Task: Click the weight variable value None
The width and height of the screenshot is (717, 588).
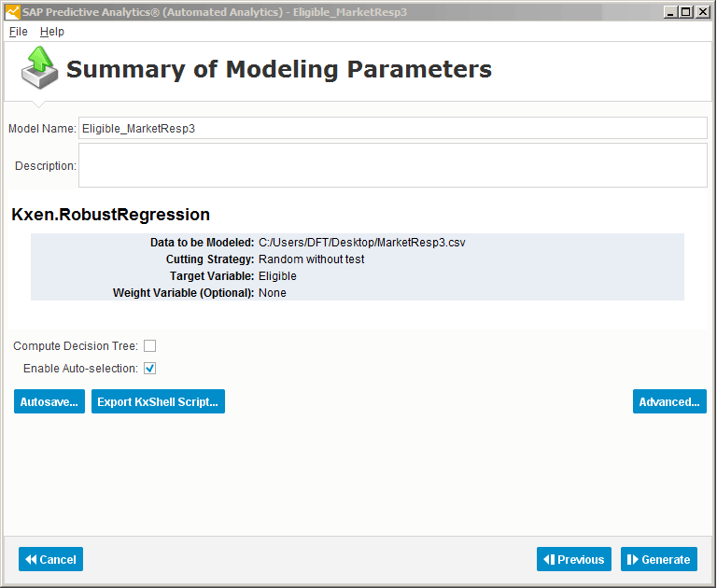Action: click(272, 293)
